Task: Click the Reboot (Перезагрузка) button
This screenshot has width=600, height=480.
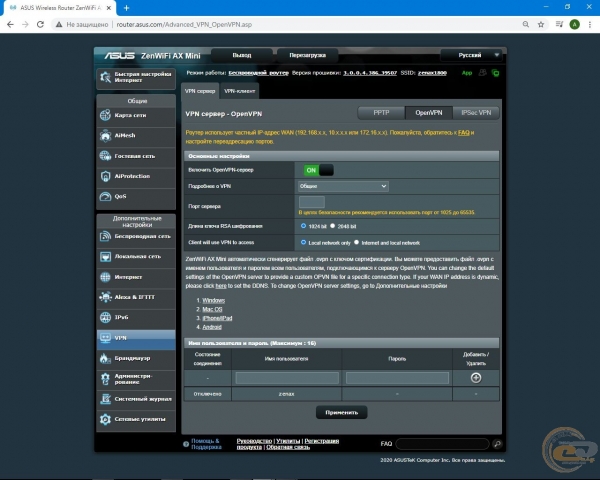Action: pos(308,56)
